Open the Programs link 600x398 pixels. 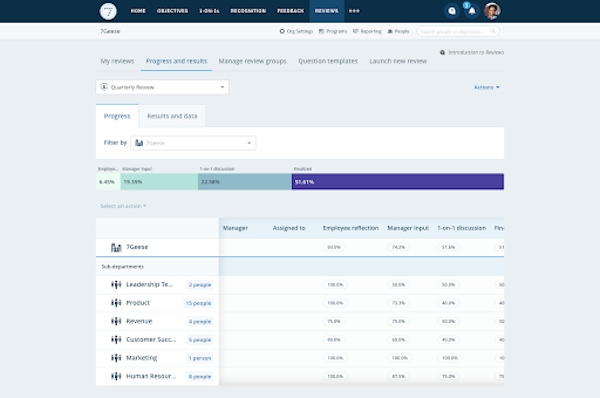[x=333, y=31]
